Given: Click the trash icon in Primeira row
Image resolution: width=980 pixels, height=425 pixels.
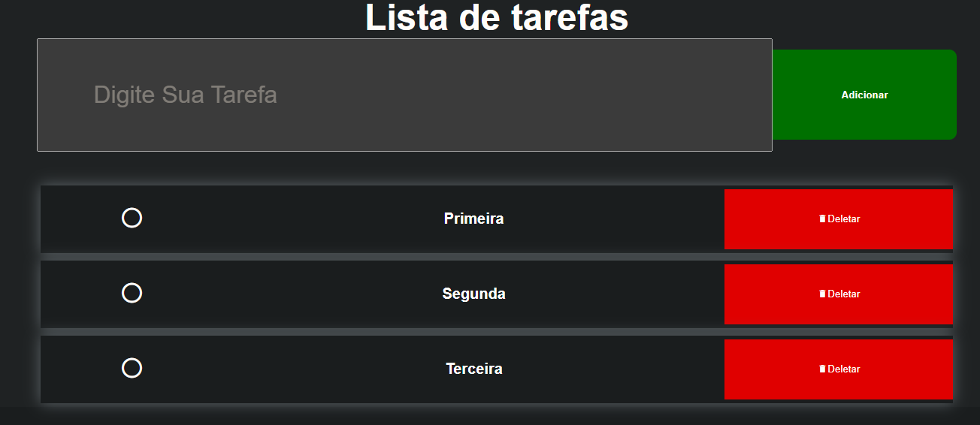Looking at the screenshot, I should (x=822, y=219).
